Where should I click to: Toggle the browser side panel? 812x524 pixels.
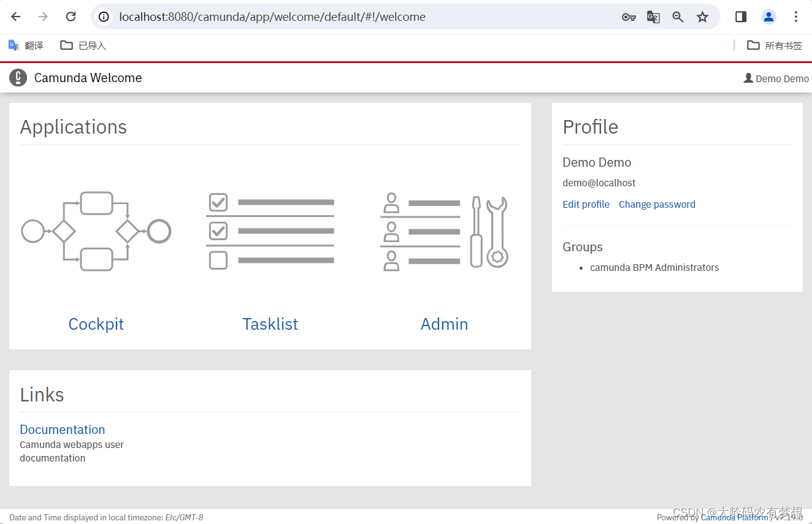[x=741, y=17]
